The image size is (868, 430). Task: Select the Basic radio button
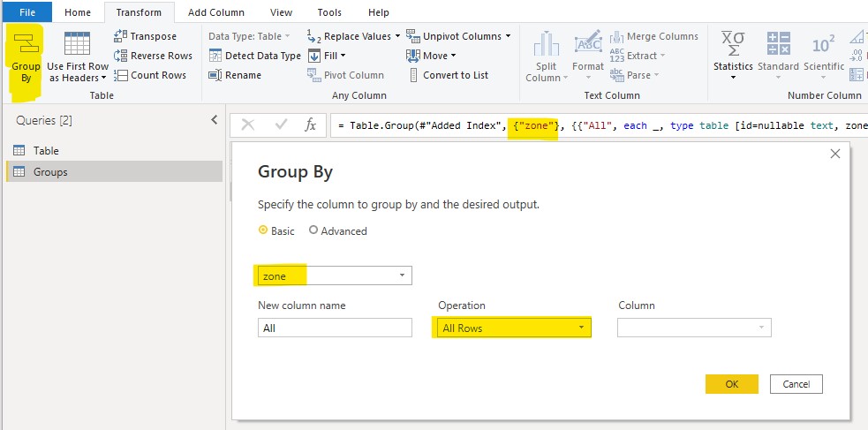tap(263, 230)
